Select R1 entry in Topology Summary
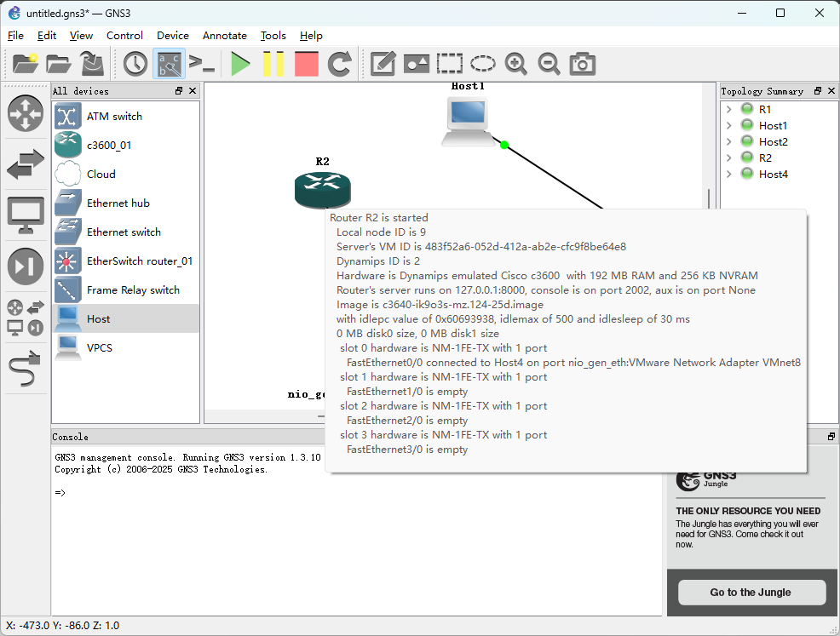This screenshot has height=636, width=840. point(765,109)
